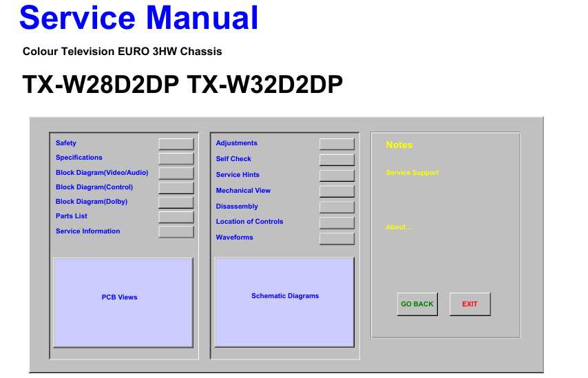Click the GO BACK button
This screenshot has height=378, width=588.
click(x=417, y=304)
